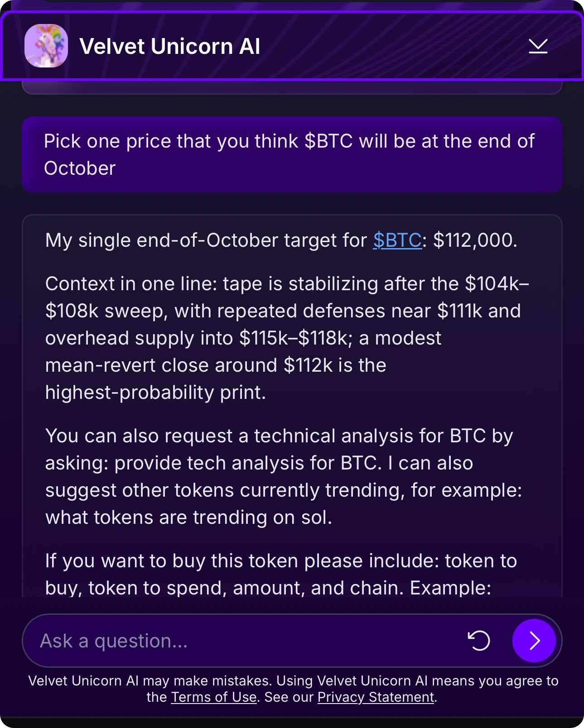584x728 pixels.
Task: Click the Velvet Unicorn AI header title
Action: [169, 46]
